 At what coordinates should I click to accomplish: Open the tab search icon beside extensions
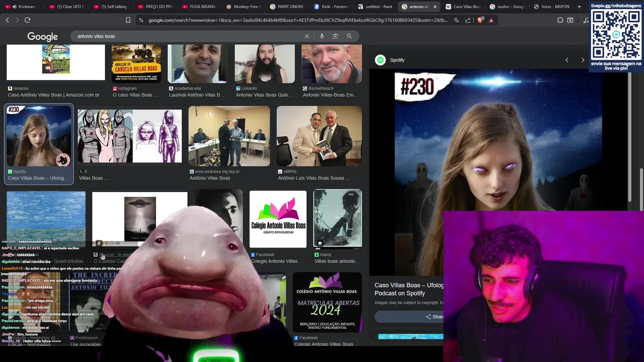click(570, 20)
